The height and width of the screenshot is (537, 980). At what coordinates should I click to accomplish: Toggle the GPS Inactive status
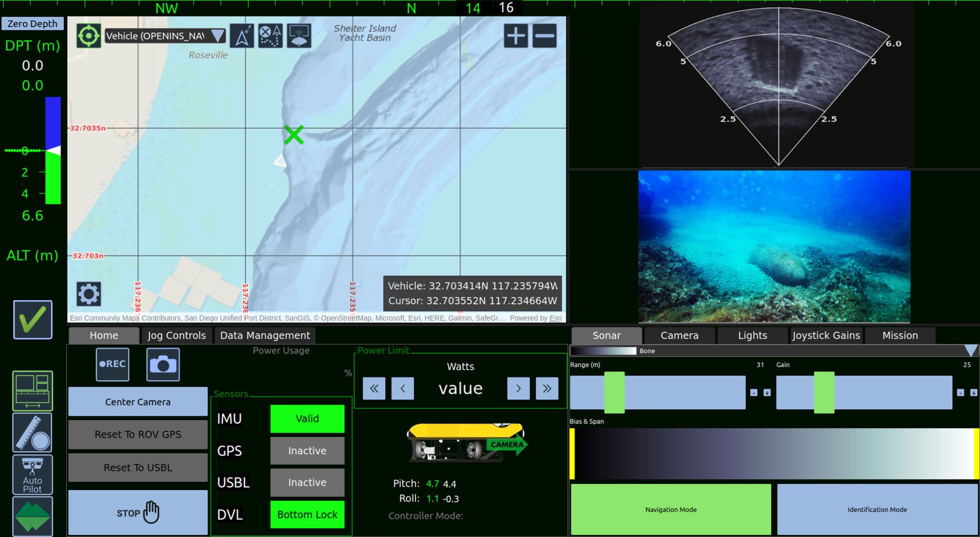(307, 450)
